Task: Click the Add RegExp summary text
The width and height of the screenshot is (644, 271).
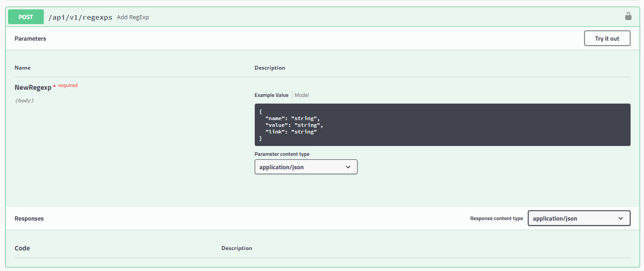Action: pyautogui.click(x=133, y=17)
